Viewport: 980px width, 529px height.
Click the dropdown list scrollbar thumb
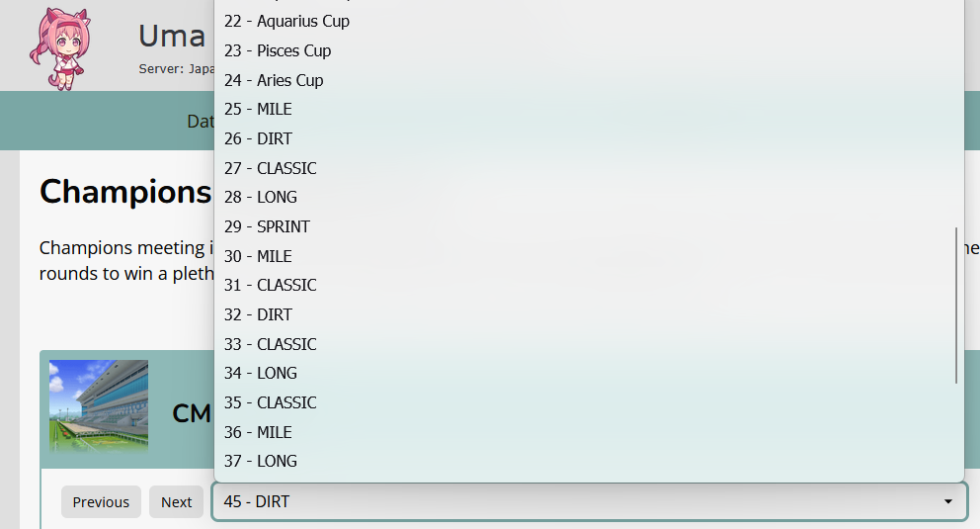click(956, 306)
